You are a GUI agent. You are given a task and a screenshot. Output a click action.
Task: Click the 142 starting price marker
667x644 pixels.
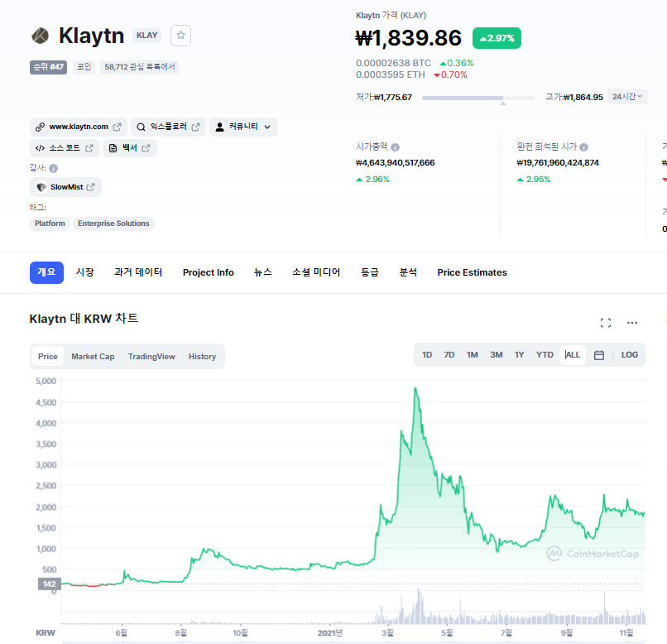[x=50, y=584]
